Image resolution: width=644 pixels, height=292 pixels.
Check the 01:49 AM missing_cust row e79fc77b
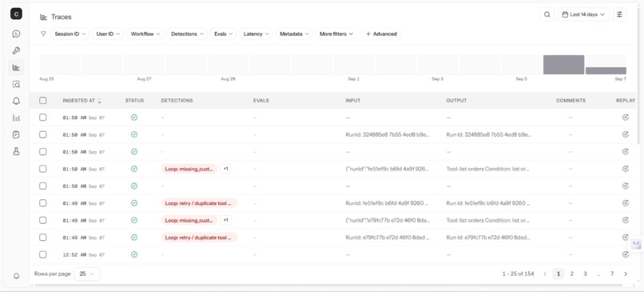pos(42,221)
